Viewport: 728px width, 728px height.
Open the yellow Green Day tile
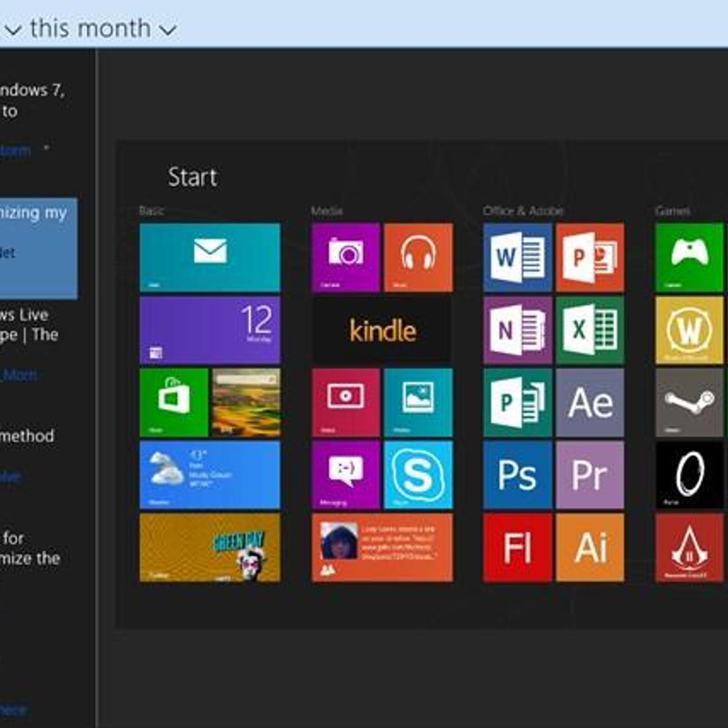tap(210, 548)
